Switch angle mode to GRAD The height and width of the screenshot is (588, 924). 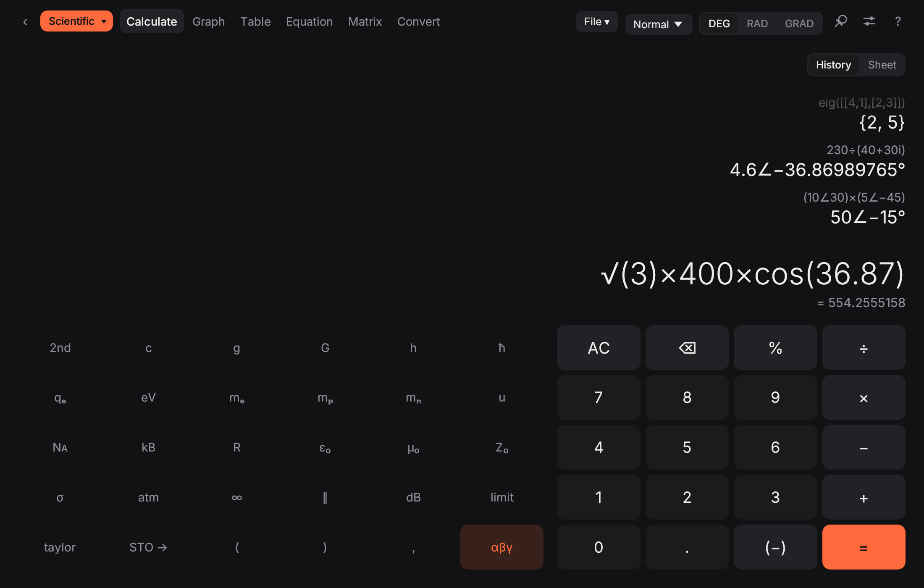799,24
